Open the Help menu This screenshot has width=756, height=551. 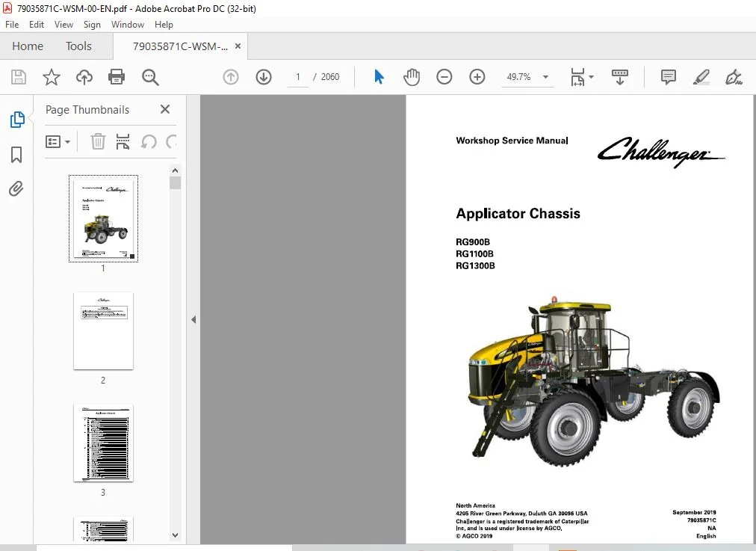(164, 25)
